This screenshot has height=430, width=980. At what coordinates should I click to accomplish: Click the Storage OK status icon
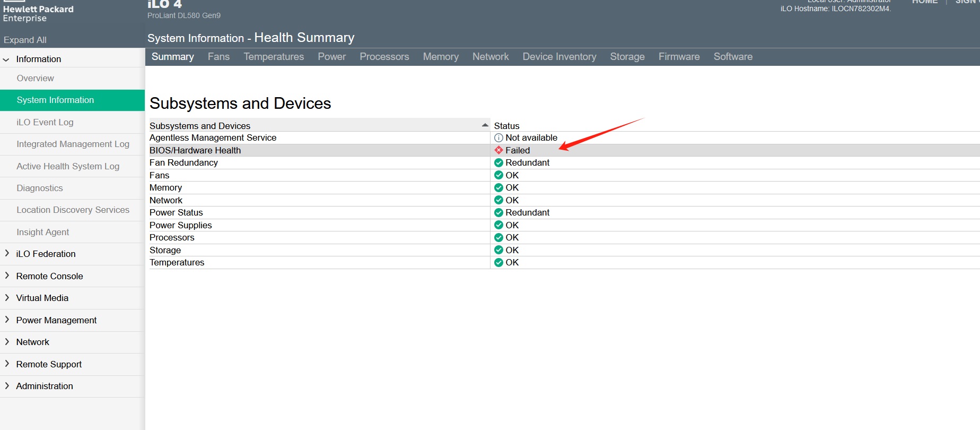click(498, 250)
